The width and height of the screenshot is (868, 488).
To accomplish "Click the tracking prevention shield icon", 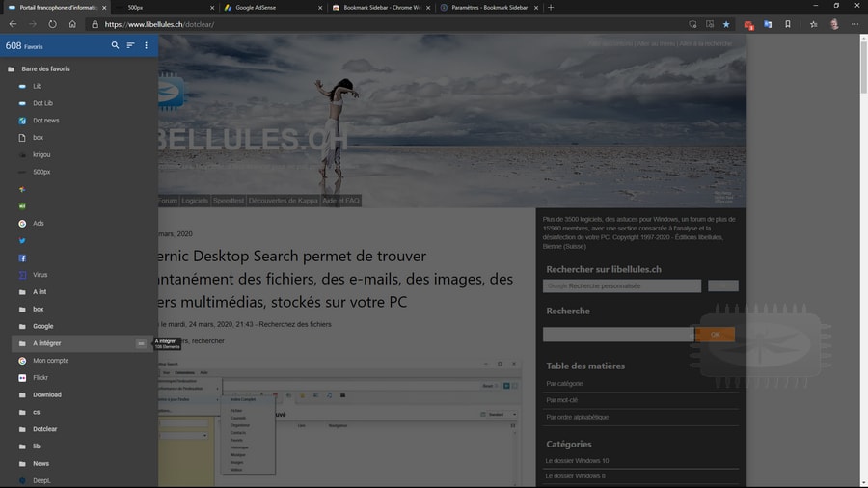I will pyautogui.click(x=692, y=24).
